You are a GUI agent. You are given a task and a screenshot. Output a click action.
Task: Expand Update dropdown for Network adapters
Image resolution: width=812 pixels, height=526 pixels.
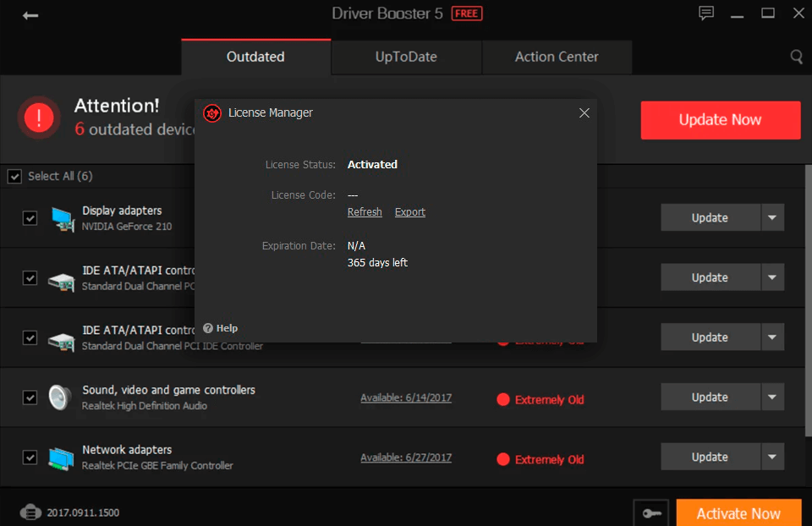(x=772, y=457)
